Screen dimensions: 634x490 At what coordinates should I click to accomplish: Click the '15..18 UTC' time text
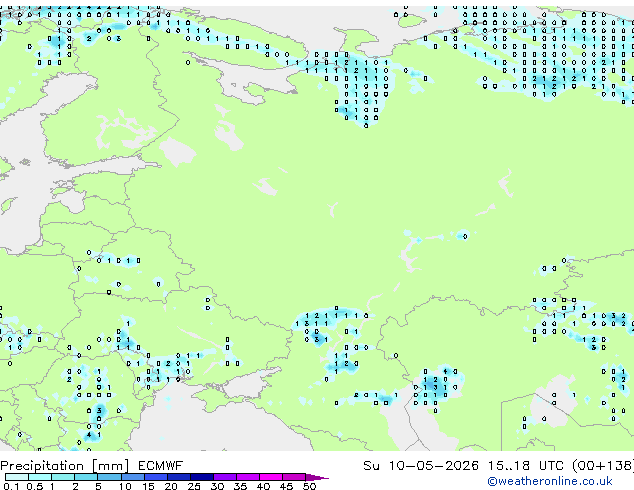pyautogui.click(x=525, y=466)
